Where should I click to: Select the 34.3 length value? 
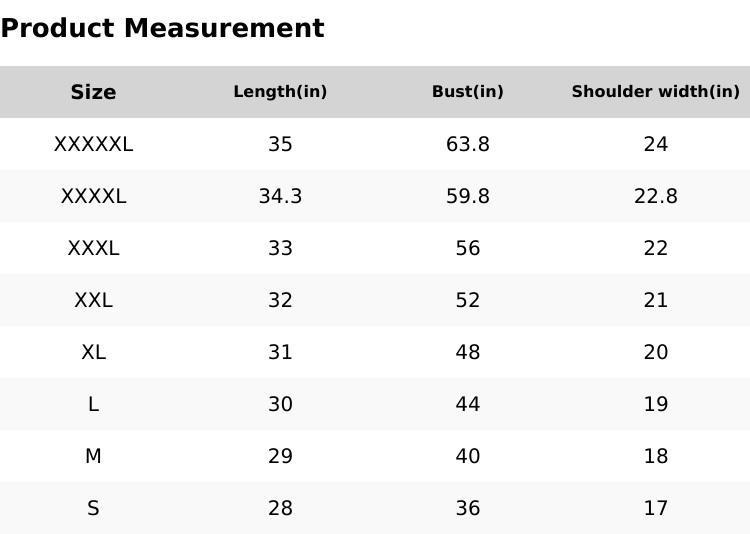tap(280, 196)
